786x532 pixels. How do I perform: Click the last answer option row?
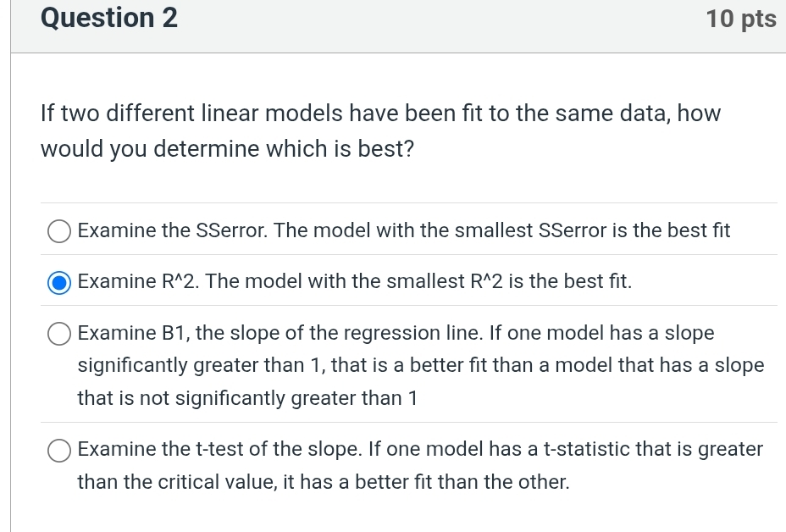(x=421, y=466)
